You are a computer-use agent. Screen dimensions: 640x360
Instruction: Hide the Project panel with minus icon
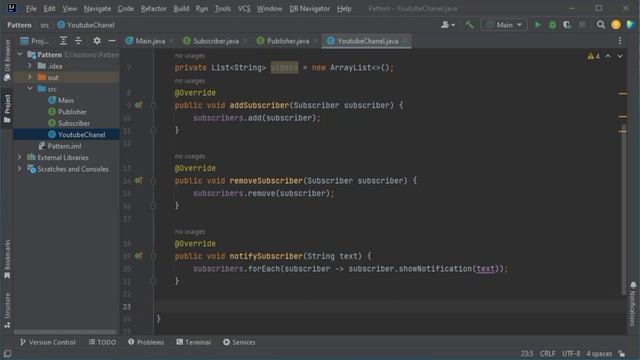111,40
